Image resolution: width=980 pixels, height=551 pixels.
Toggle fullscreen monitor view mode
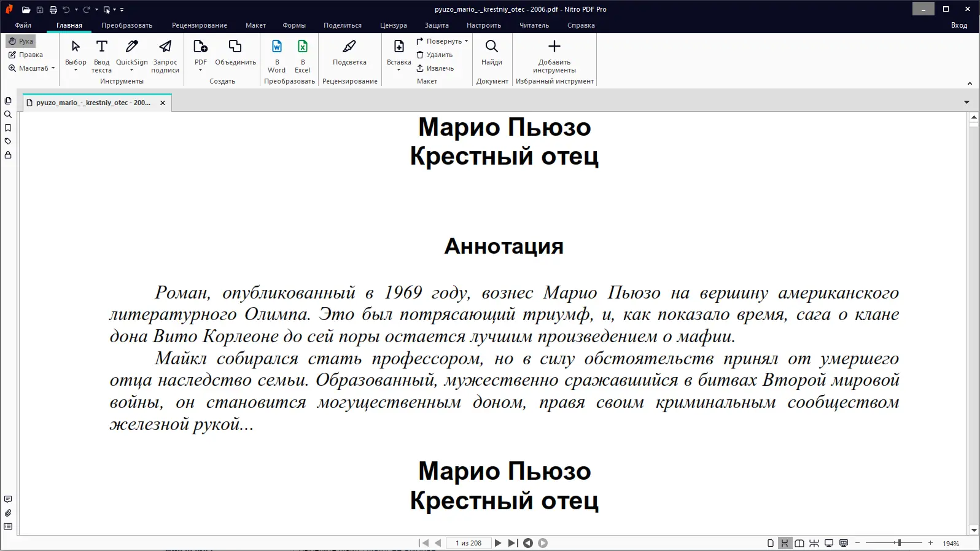coord(829,543)
